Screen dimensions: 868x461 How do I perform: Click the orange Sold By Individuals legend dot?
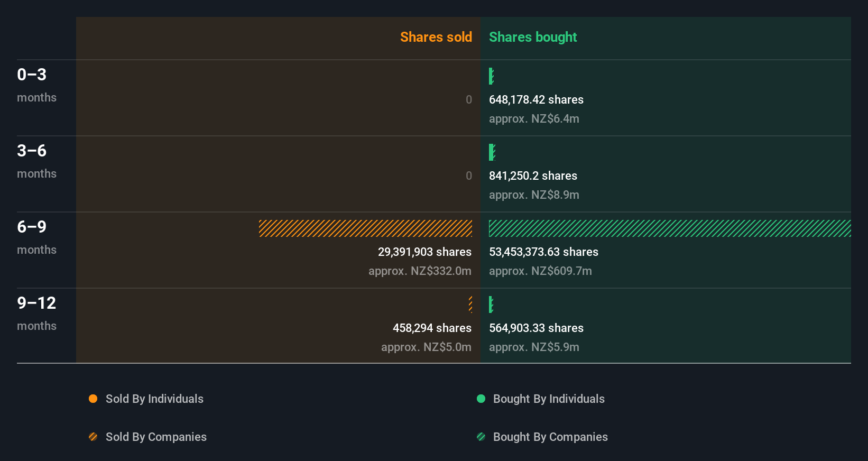point(93,399)
